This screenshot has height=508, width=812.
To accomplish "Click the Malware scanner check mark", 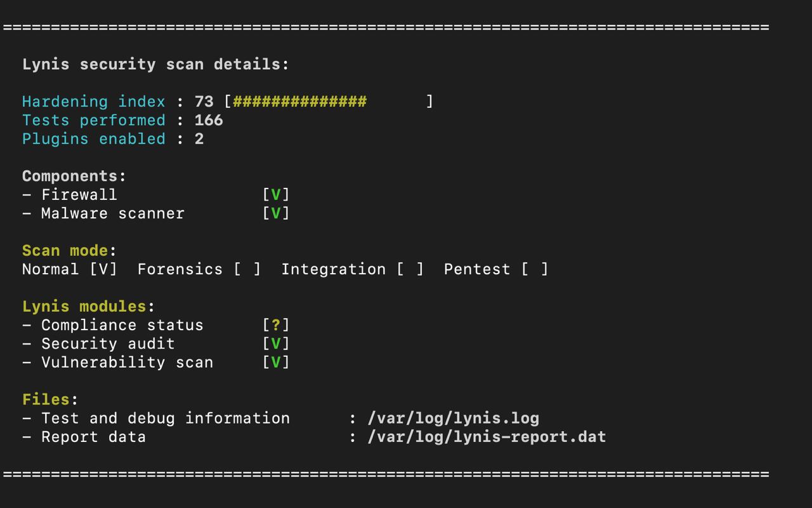I will [x=276, y=213].
